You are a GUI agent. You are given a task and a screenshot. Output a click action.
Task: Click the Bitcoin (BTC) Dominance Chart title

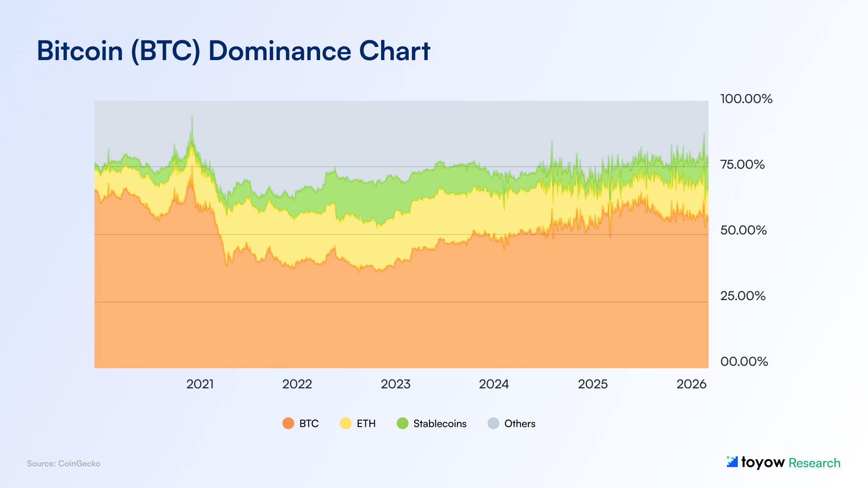pyautogui.click(x=233, y=51)
